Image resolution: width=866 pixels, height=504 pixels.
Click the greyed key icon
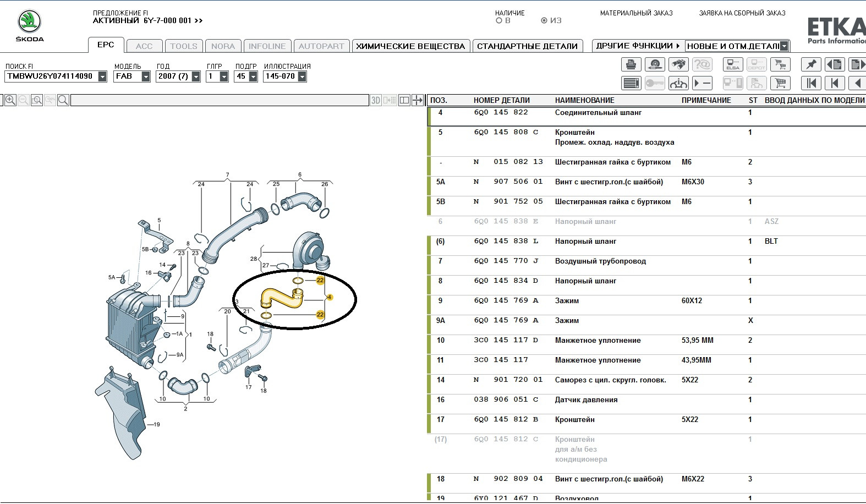655,83
